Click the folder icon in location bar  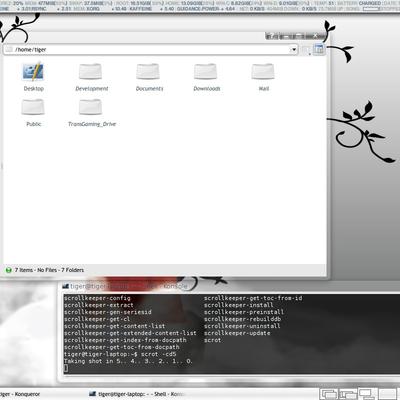9,49
